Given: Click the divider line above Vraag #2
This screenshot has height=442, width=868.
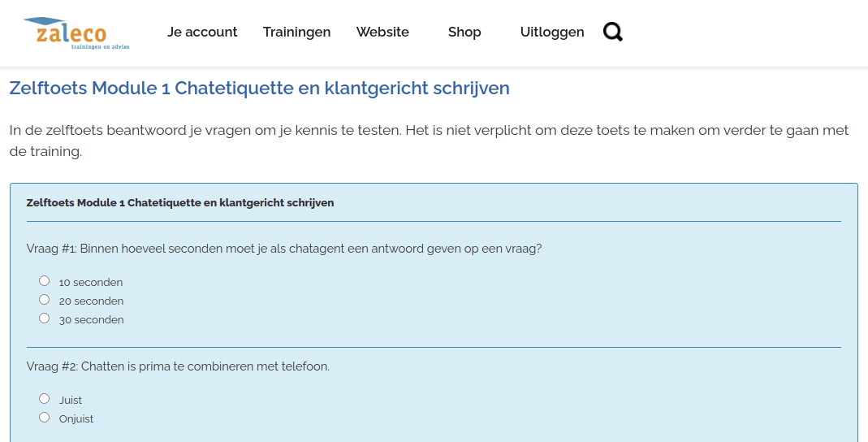Looking at the screenshot, I should tap(434, 348).
